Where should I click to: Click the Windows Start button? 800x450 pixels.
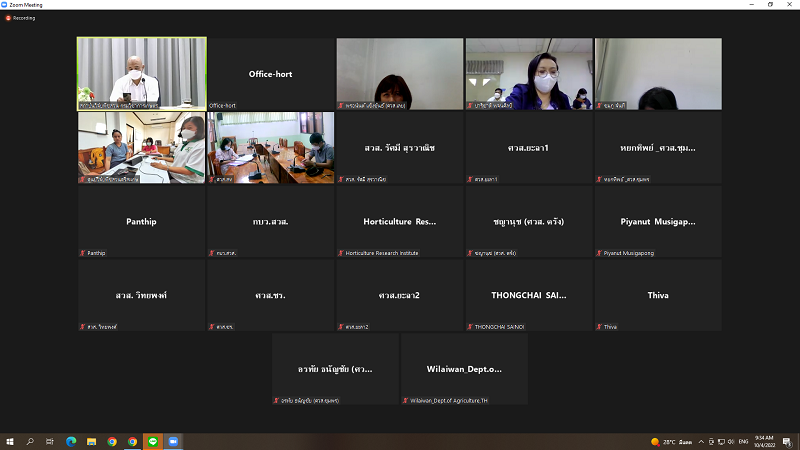tap(10, 441)
